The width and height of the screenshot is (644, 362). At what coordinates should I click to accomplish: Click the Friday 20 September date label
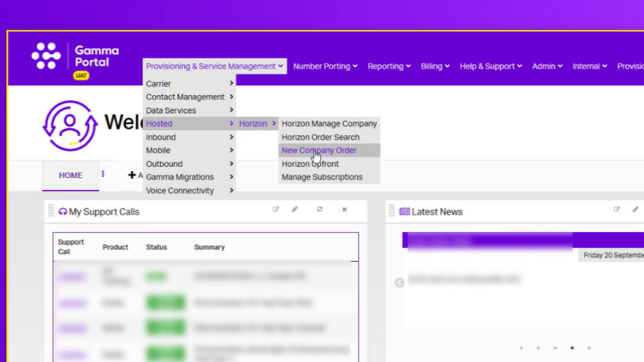click(x=613, y=256)
